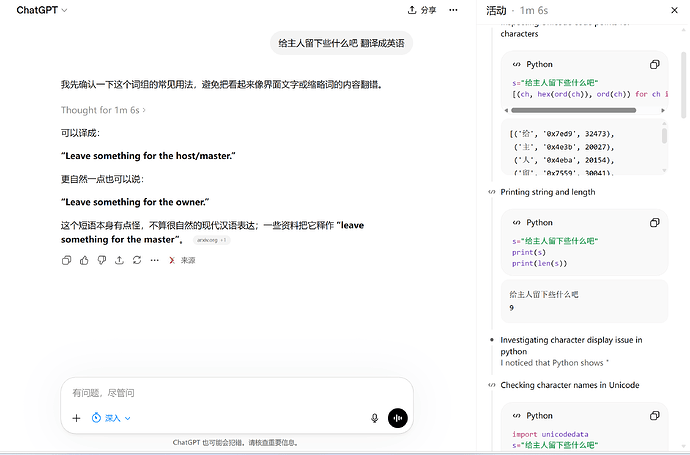Click the text 更自然一点也可以说:
This screenshot has height=455, width=690.
point(102,179)
